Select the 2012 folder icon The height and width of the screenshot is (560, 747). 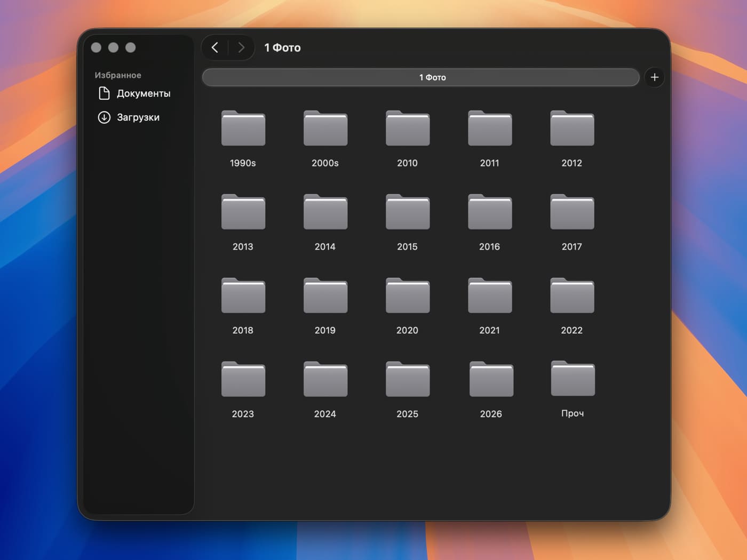(571, 129)
